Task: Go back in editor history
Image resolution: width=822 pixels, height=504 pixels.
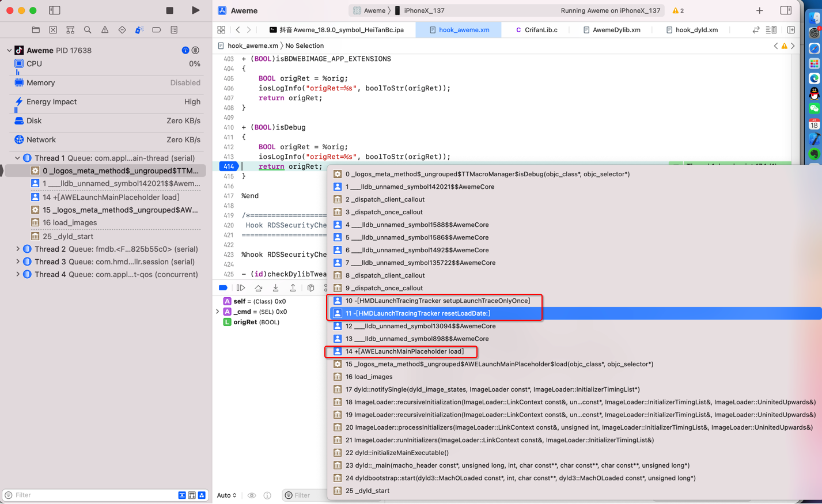Action: [238, 30]
